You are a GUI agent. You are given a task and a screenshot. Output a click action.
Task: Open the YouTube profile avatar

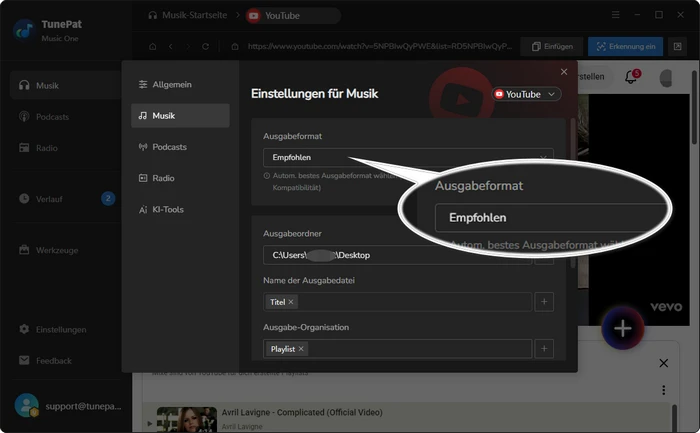click(x=666, y=78)
